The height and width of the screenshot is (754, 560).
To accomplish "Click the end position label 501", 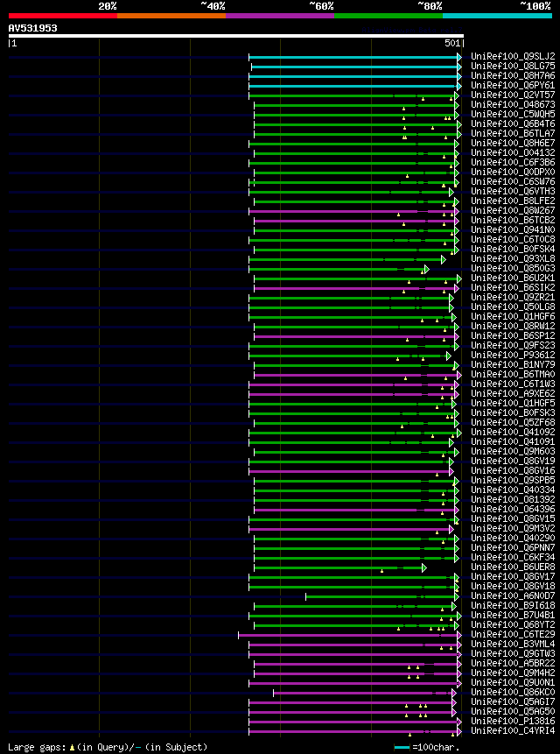I will [452, 43].
